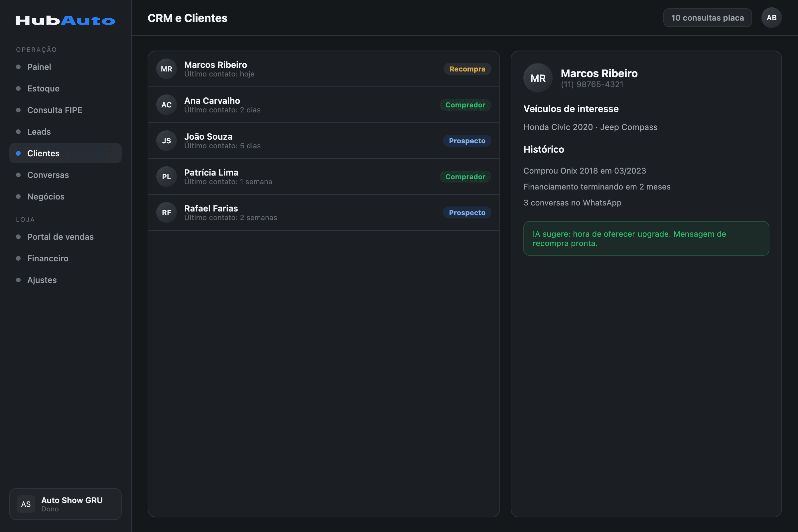Click 'Comprou Onix 2018 em 03/2023' entry
The image size is (798, 532).
click(585, 171)
